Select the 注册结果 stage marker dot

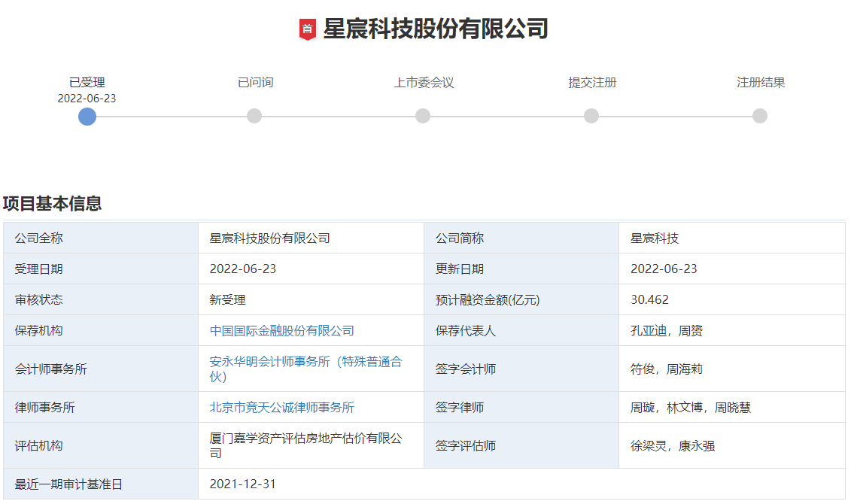tap(760, 116)
